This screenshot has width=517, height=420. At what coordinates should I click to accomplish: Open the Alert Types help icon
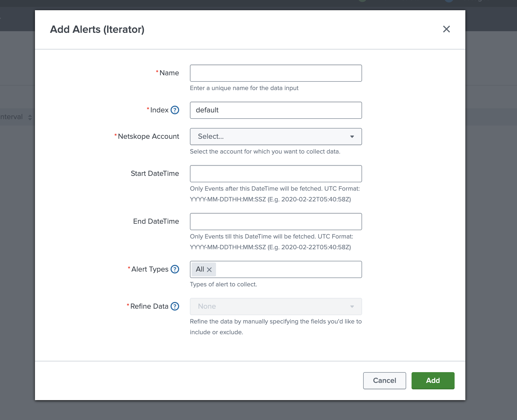click(x=175, y=269)
